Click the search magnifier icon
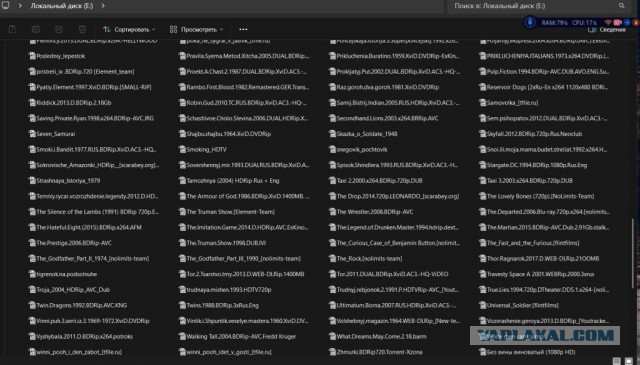Screen dimensions: 640x365 click(x=621, y=6)
